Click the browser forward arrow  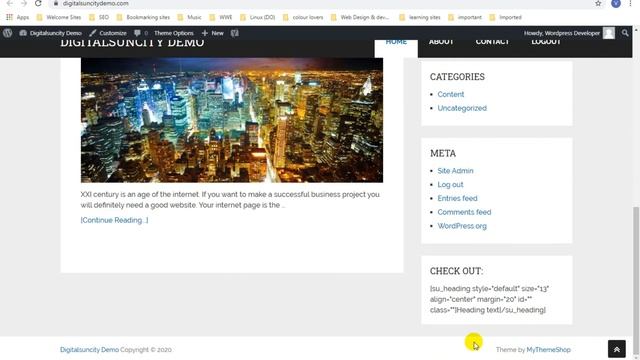point(24,3)
